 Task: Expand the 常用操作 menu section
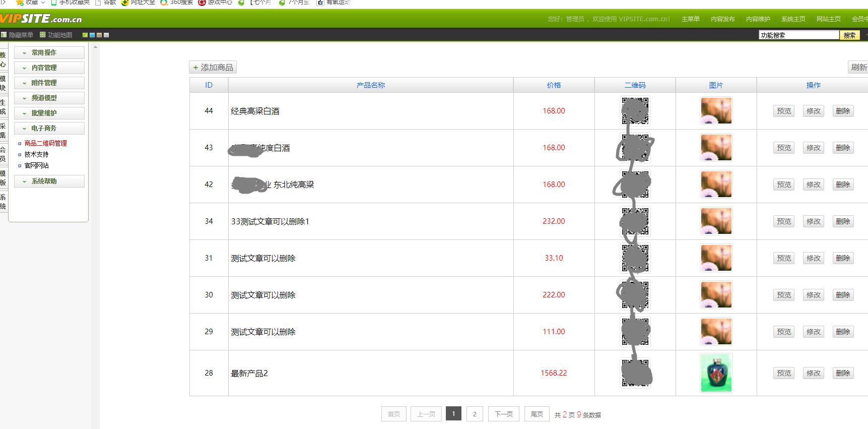point(49,52)
